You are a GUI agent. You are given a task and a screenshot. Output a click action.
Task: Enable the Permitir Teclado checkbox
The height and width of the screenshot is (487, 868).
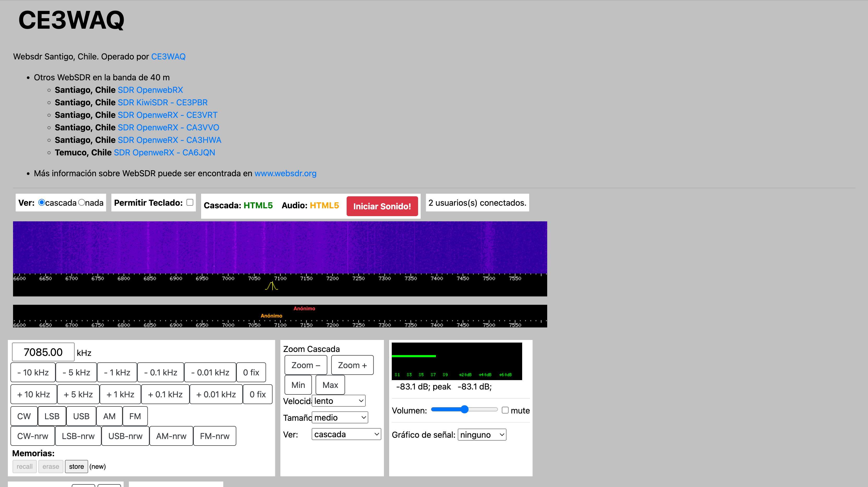coord(190,202)
